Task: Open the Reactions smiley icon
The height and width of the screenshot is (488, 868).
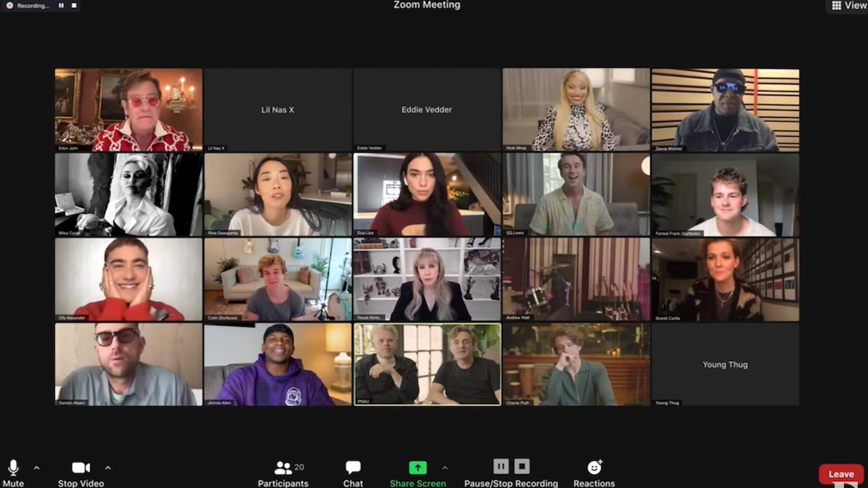Action: click(x=594, y=468)
